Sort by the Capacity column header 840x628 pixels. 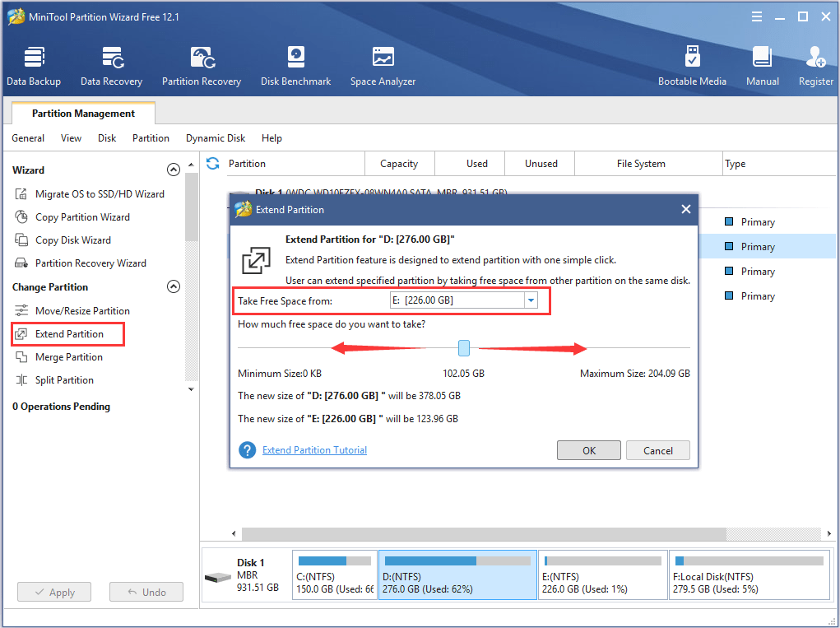399,164
